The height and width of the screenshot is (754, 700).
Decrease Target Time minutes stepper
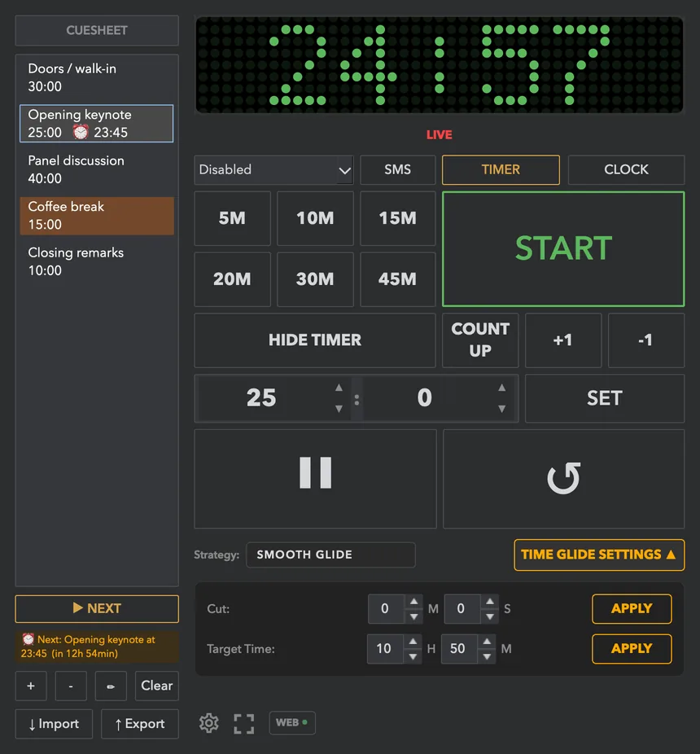pyautogui.click(x=487, y=656)
